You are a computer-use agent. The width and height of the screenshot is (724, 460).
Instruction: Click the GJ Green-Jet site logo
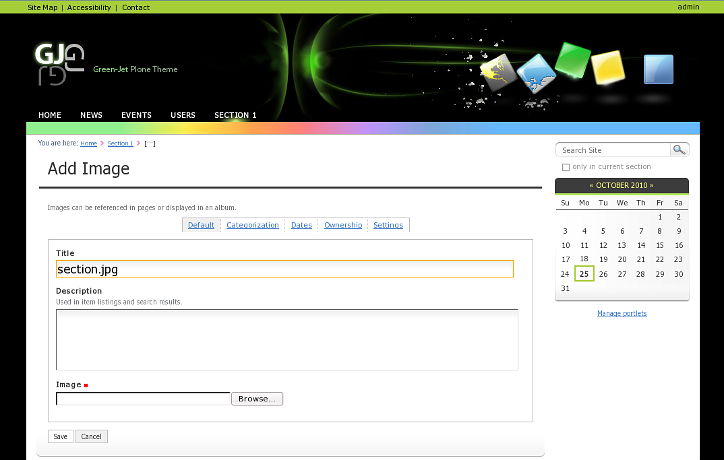[x=60, y=64]
